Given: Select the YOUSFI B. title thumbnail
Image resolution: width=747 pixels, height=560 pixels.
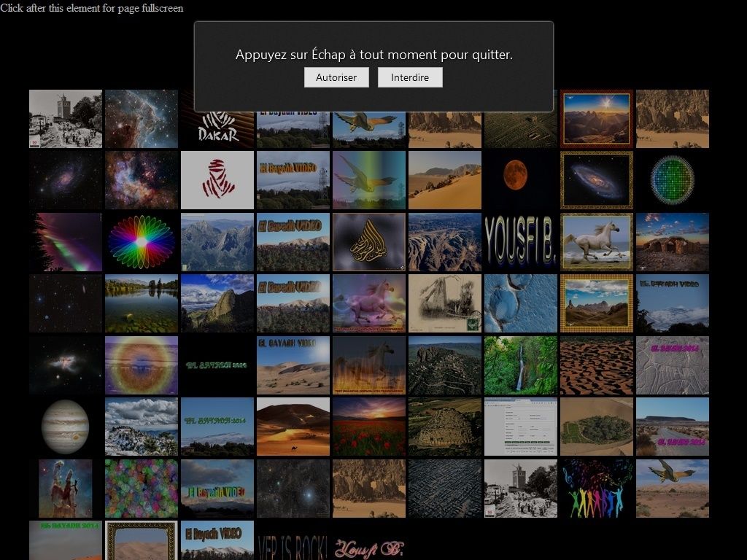Looking at the screenshot, I should pos(520,241).
